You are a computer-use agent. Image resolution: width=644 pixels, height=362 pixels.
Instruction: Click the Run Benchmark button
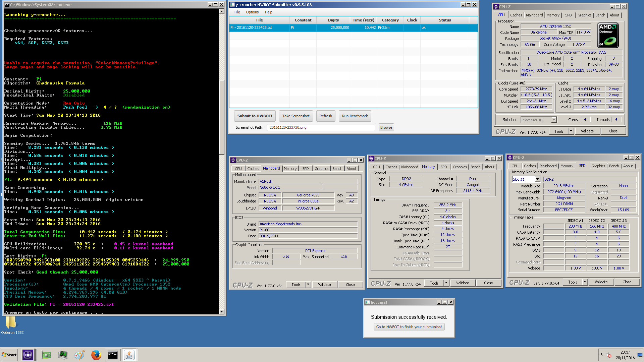click(355, 116)
